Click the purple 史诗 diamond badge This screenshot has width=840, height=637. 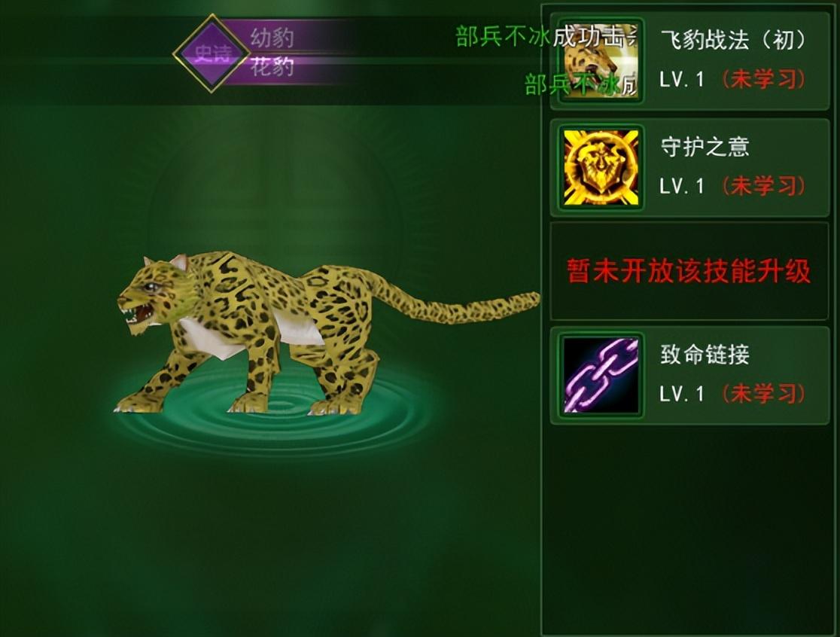[212, 53]
